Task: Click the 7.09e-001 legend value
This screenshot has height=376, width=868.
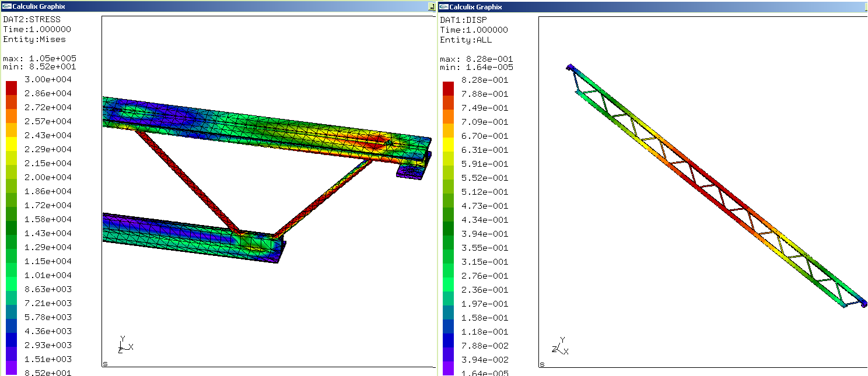Action: pos(484,122)
